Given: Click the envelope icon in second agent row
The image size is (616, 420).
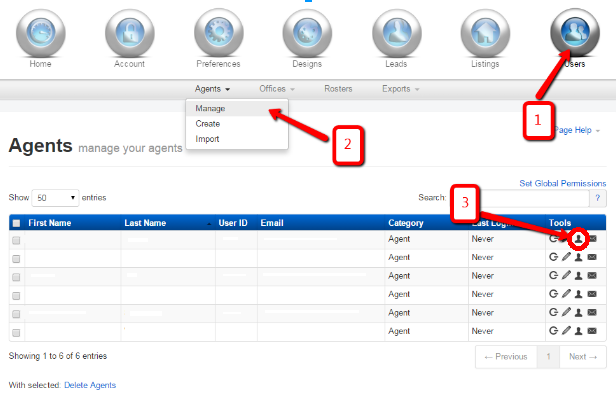Looking at the screenshot, I should 592,257.
